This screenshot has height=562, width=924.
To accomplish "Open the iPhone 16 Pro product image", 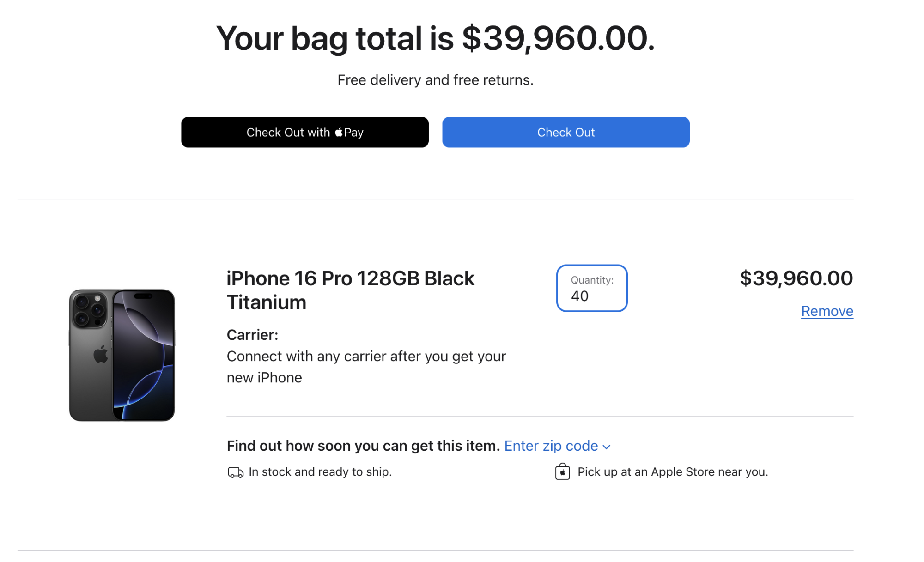I will (x=122, y=355).
